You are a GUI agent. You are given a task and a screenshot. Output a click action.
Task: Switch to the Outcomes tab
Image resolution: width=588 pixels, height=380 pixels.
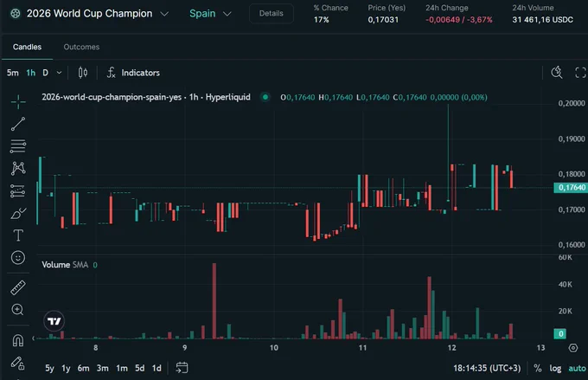tap(81, 47)
